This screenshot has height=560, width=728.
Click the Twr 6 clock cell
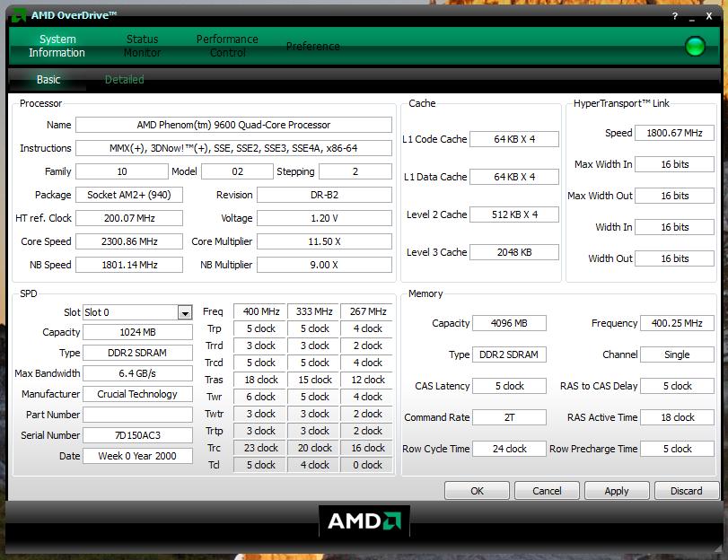(x=261, y=397)
